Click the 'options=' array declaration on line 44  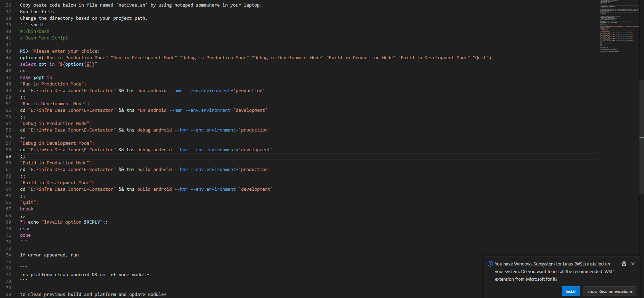coord(256,58)
